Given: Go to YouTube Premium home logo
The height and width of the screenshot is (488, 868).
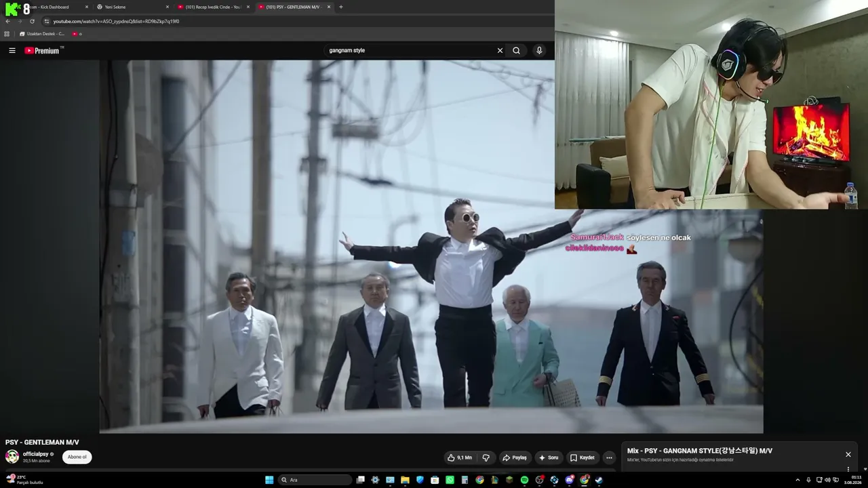Looking at the screenshot, I should pos(42,50).
